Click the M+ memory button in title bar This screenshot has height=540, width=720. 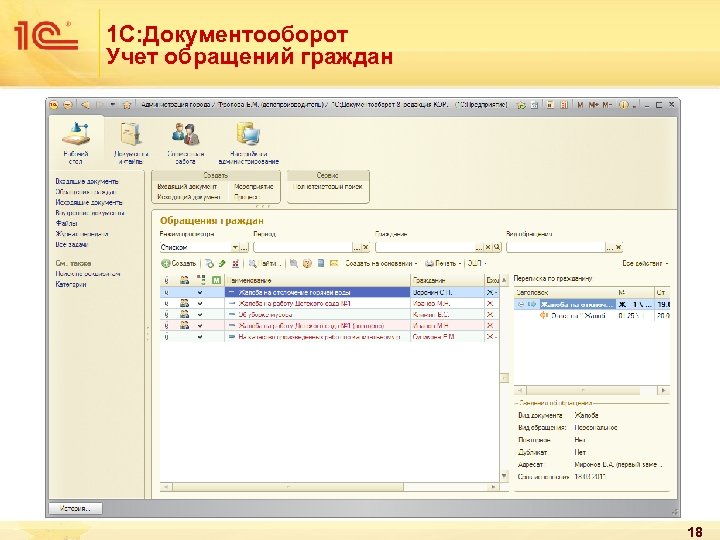(594, 105)
